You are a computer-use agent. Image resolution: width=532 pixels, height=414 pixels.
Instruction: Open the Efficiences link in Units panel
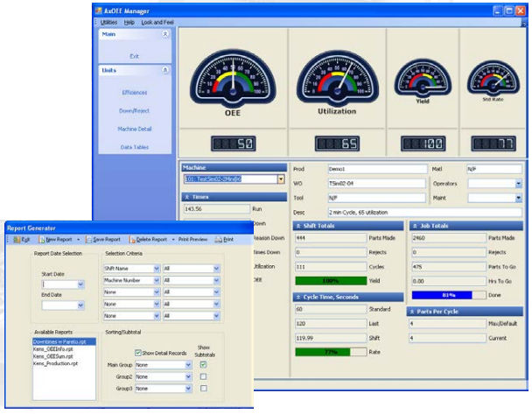coord(135,93)
